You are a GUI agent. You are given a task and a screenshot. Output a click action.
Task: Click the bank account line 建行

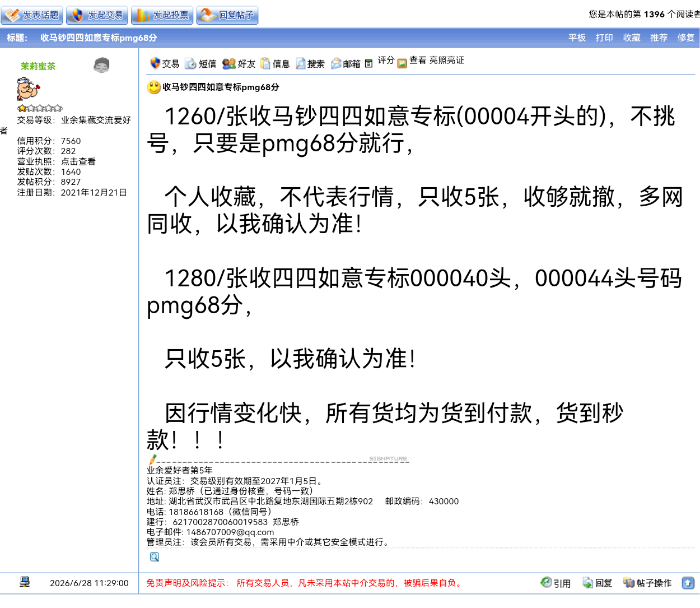[x=223, y=522]
